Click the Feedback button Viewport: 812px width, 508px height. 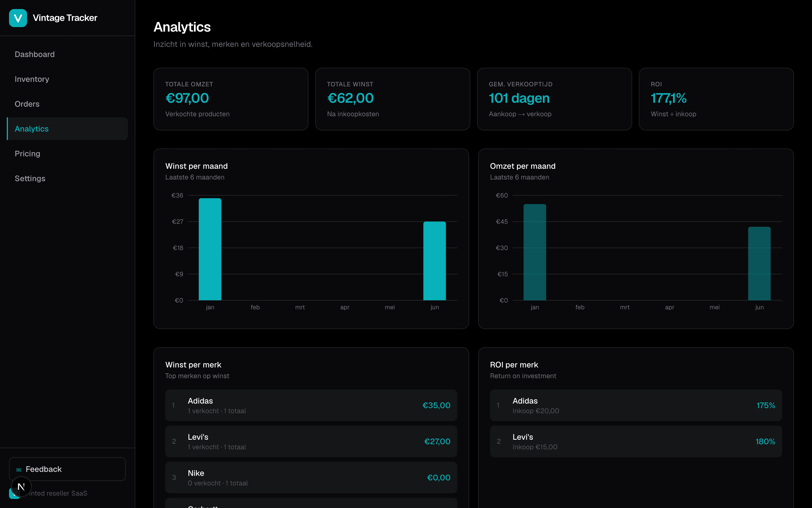coord(67,469)
